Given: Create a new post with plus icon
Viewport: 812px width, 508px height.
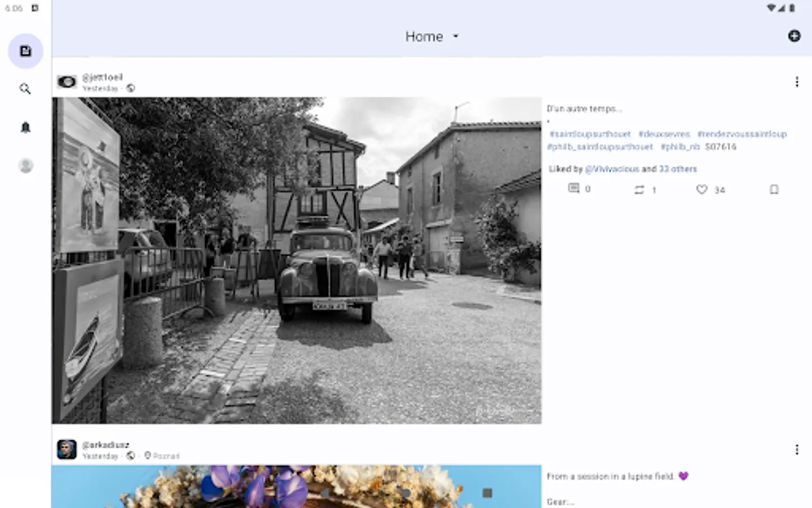Looking at the screenshot, I should click(x=794, y=36).
